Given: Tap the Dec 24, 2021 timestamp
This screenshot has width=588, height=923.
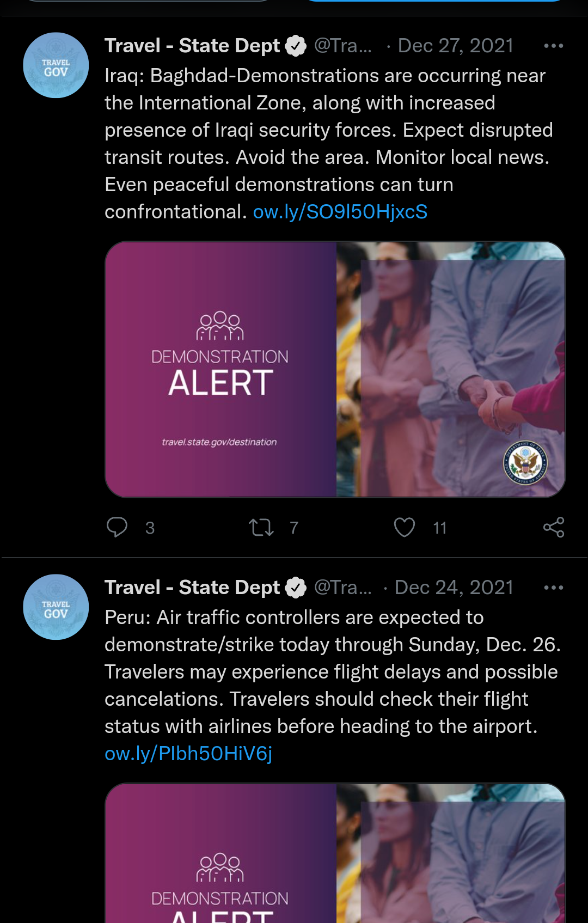Looking at the screenshot, I should 454,588.
